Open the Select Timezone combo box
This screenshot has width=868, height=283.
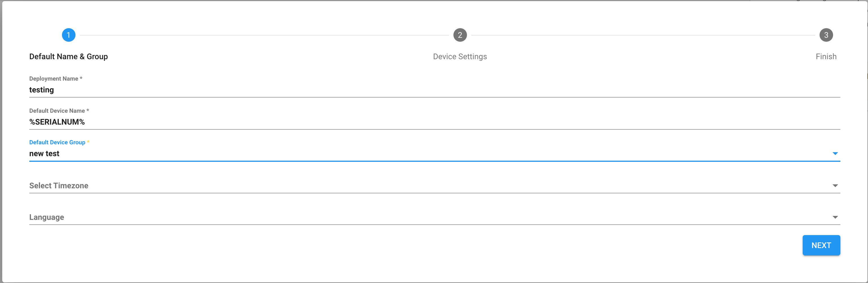coord(404,185)
